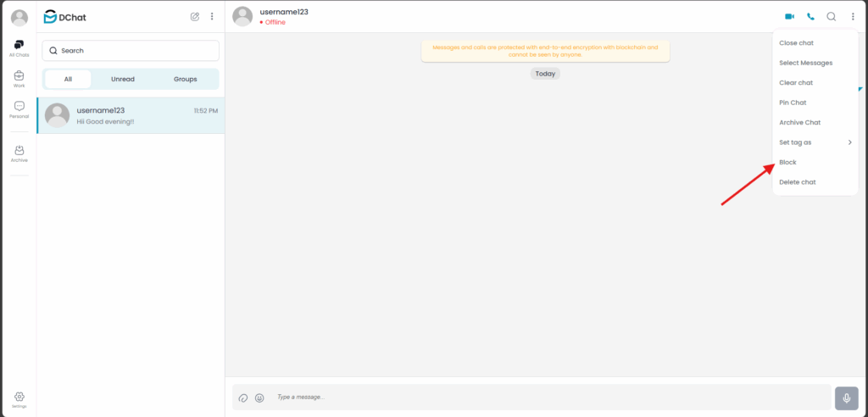Open the emoji picker
The height and width of the screenshot is (417, 868).
tap(259, 398)
